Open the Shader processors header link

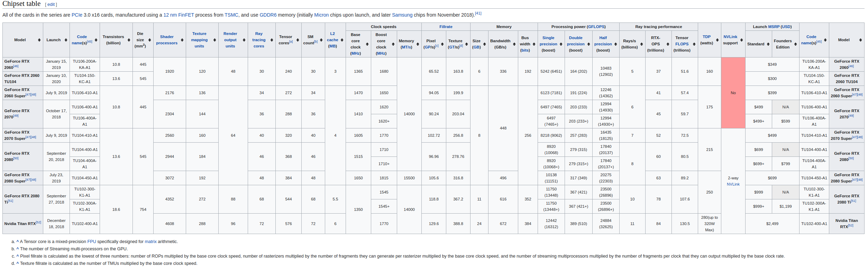167,40
